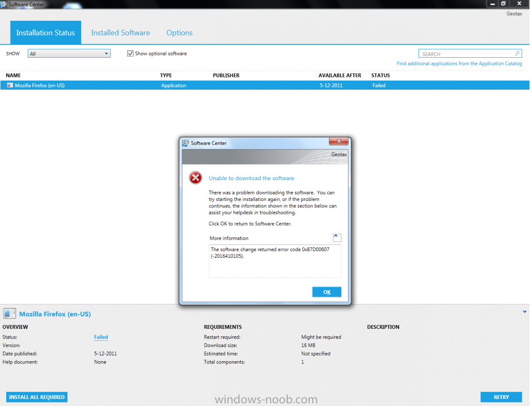Sort by NAME column header
532x406 pixels.
click(x=13, y=75)
